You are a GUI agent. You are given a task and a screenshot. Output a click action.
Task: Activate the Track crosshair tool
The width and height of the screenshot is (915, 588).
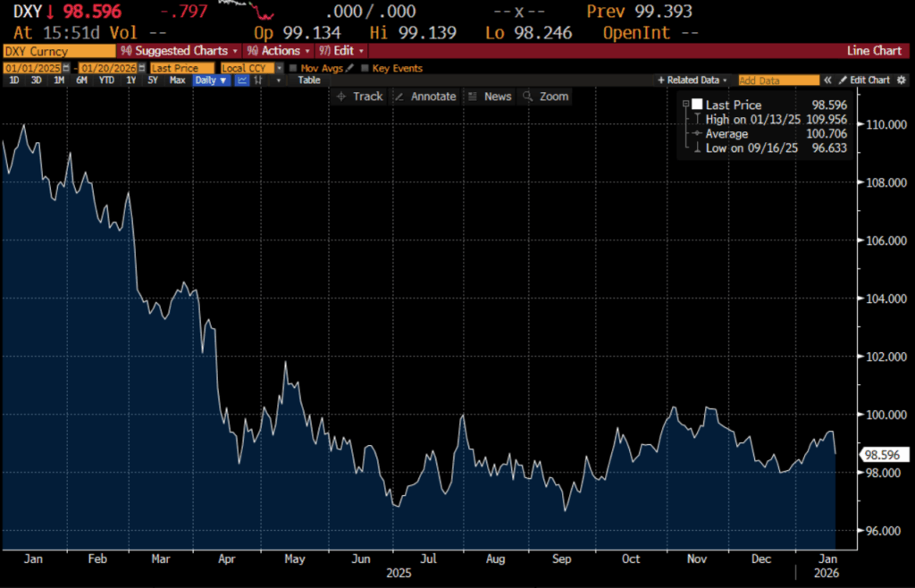[359, 97]
